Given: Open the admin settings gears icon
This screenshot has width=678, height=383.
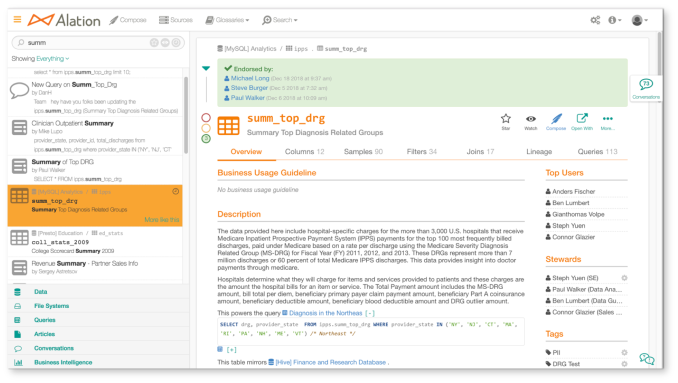Looking at the screenshot, I should click(x=595, y=20).
